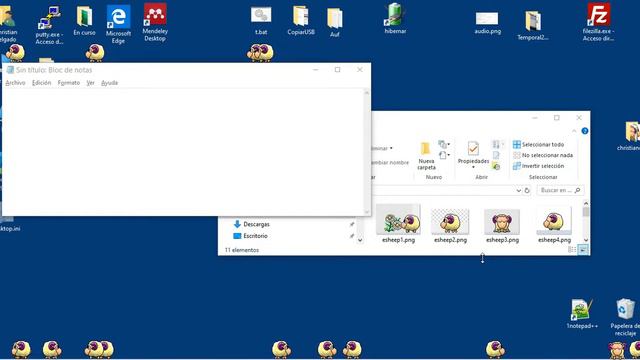Open New item dropdown in Nuevo group

[x=444, y=144]
